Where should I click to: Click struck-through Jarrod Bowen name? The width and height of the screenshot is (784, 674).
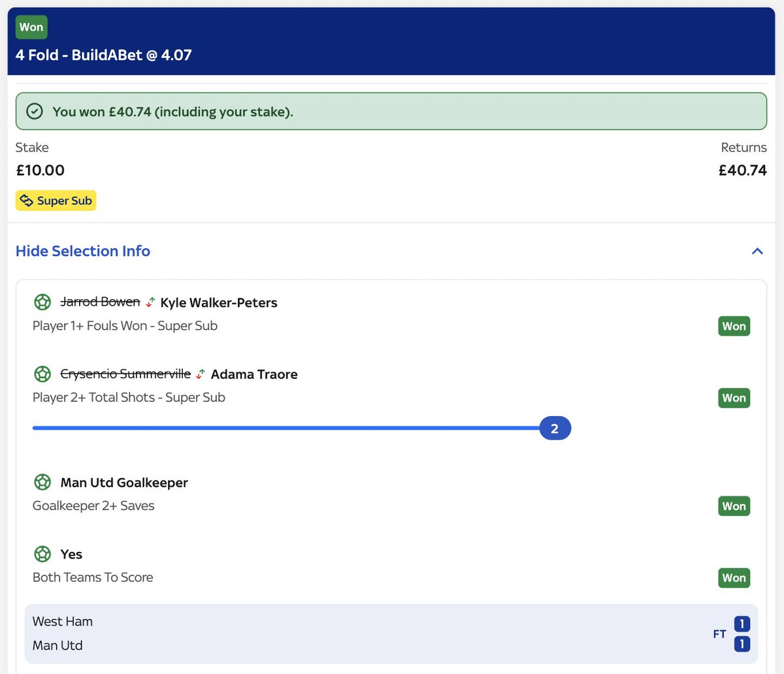click(x=100, y=302)
